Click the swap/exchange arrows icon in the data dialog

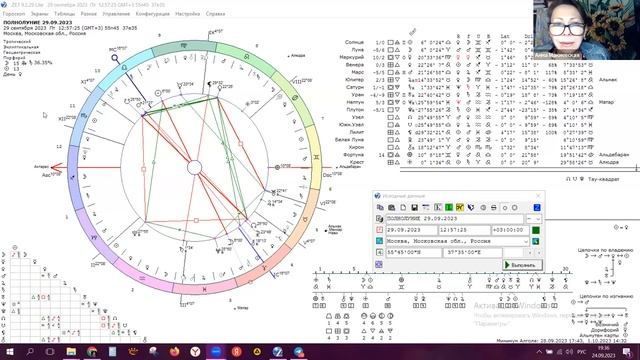(x=426, y=207)
